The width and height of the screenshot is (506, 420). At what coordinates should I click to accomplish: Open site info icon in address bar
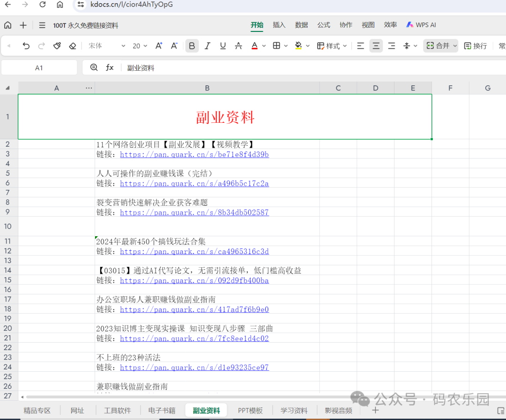[x=81, y=5]
